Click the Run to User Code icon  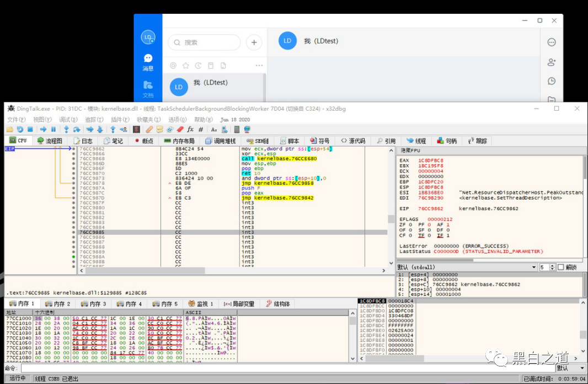(x=123, y=129)
